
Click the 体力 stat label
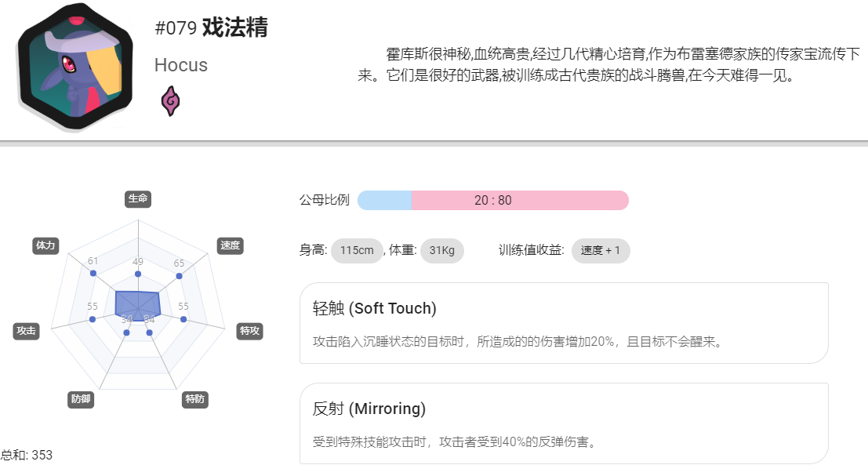coord(45,245)
